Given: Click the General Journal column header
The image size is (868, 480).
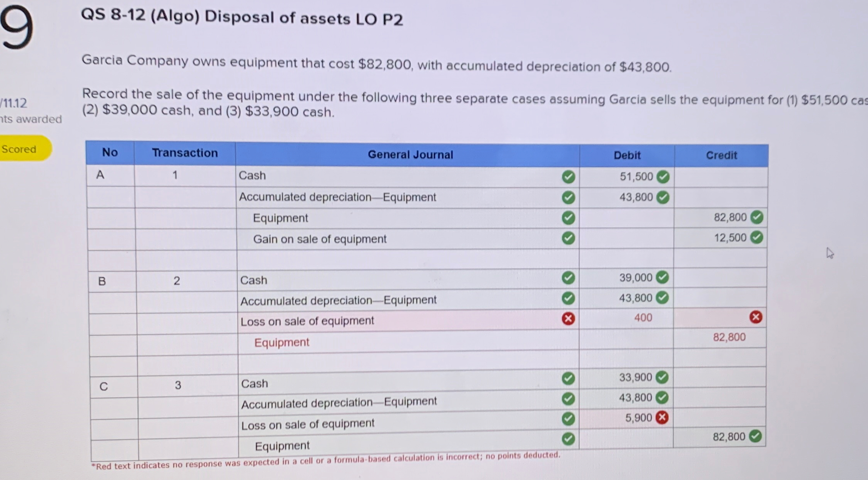Looking at the screenshot, I should tap(410, 155).
